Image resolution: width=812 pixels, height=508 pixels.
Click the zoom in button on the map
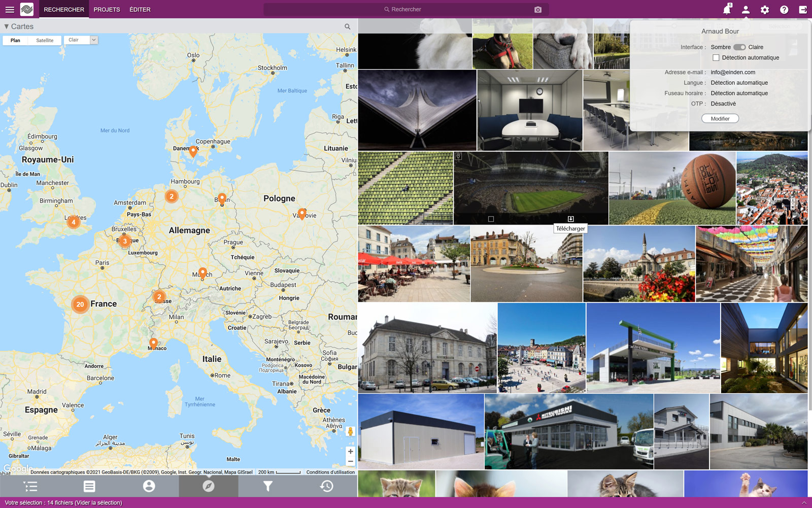coord(350,451)
